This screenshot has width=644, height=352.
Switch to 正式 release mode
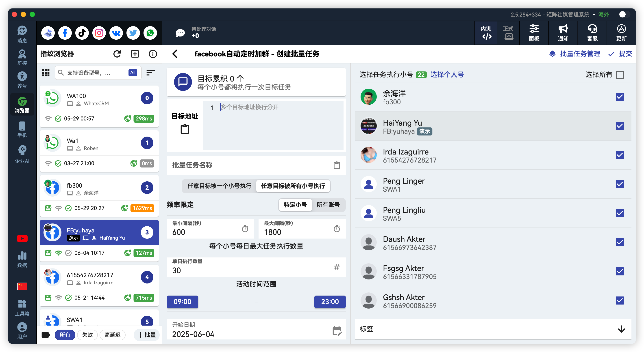click(508, 33)
